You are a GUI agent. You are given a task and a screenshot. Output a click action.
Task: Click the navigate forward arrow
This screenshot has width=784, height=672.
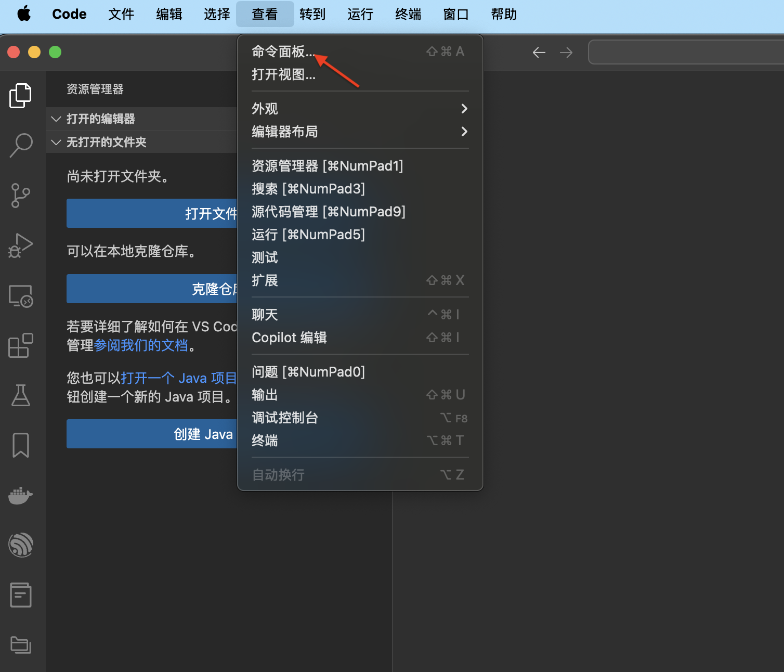(566, 52)
